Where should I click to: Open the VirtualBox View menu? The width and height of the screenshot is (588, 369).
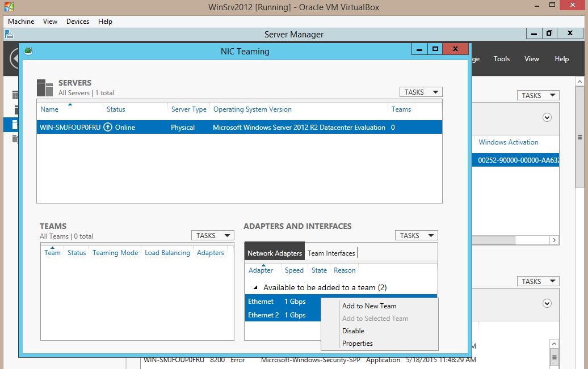[51, 22]
